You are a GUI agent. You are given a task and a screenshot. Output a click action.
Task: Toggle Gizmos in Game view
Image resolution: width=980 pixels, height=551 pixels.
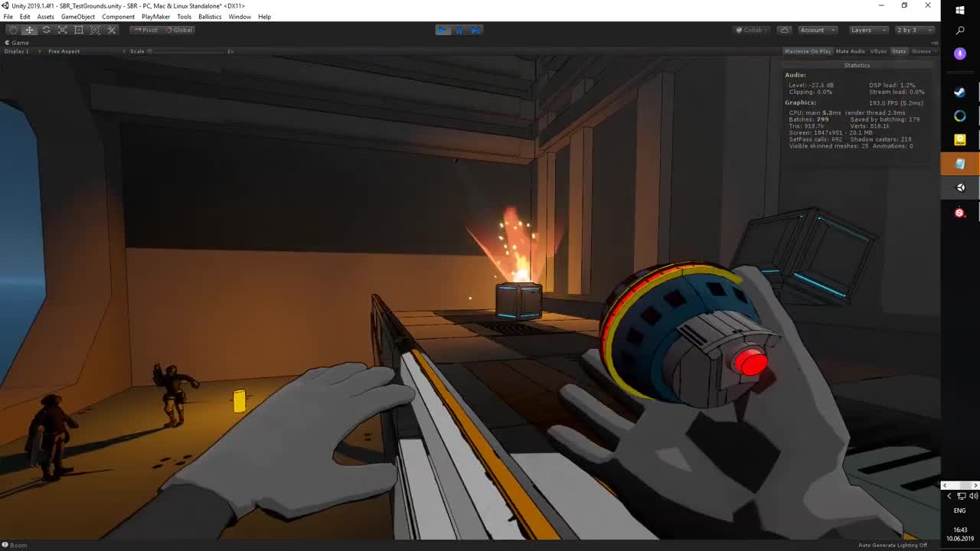[x=921, y=51]
